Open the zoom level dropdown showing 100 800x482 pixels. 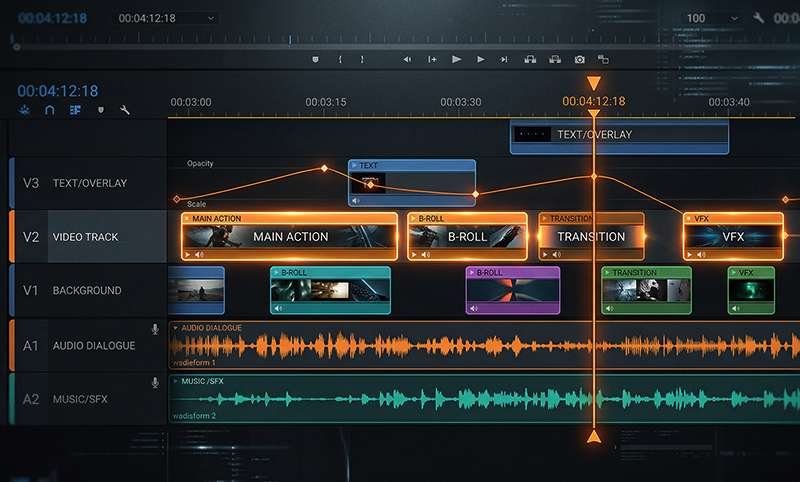[x=711, y=18]
